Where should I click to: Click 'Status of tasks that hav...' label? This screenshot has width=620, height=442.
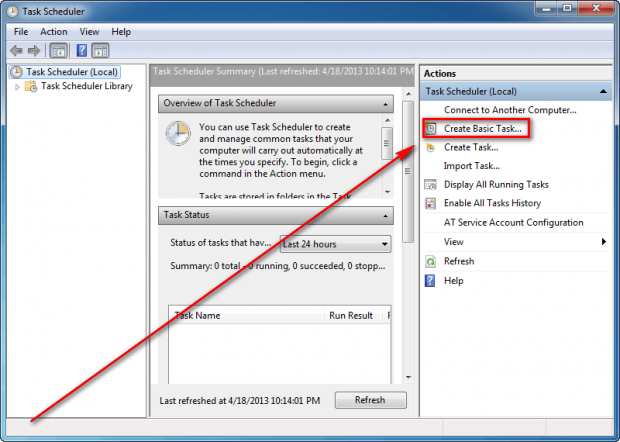(x=221, y=243)
